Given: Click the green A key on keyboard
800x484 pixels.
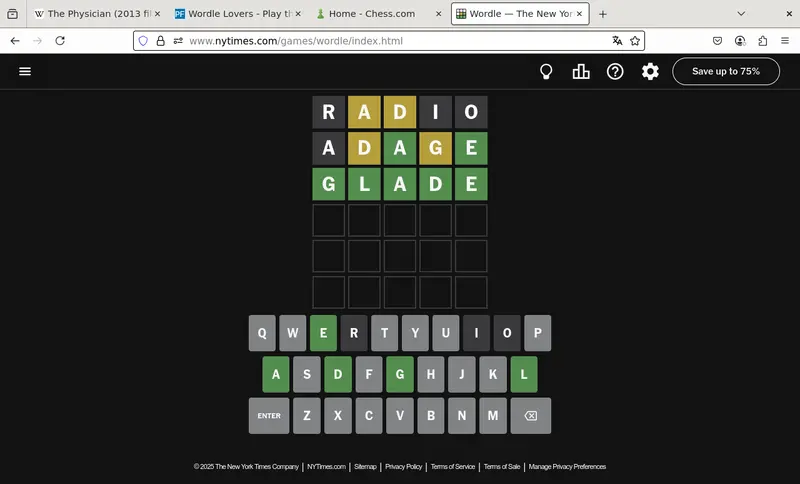Looking at the screenshot, I should click(276, 374).
